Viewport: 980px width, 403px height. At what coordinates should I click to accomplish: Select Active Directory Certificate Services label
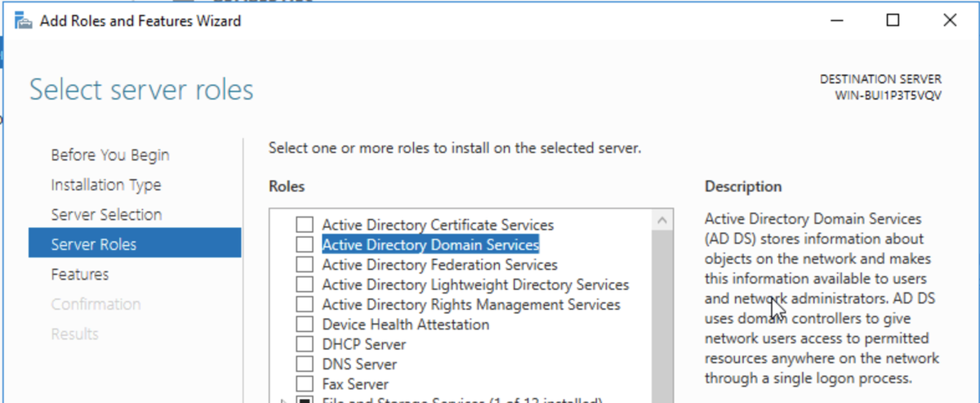pos(438,225)
